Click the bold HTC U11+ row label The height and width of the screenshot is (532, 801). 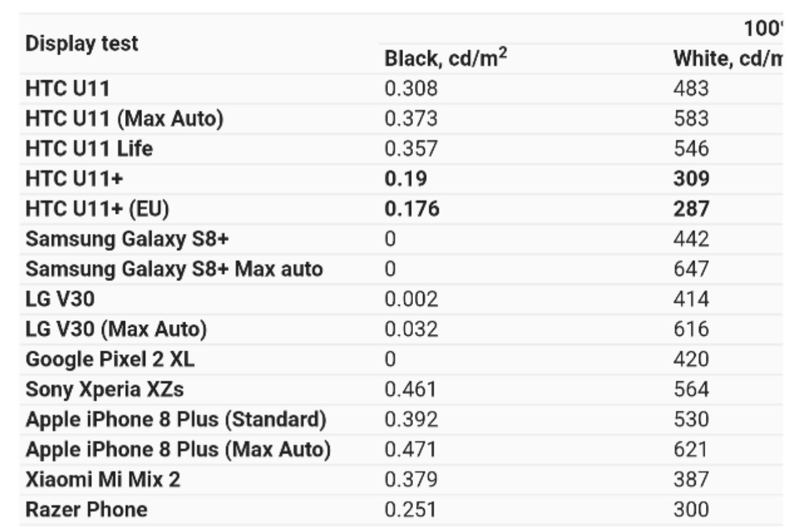pos(74,178)
